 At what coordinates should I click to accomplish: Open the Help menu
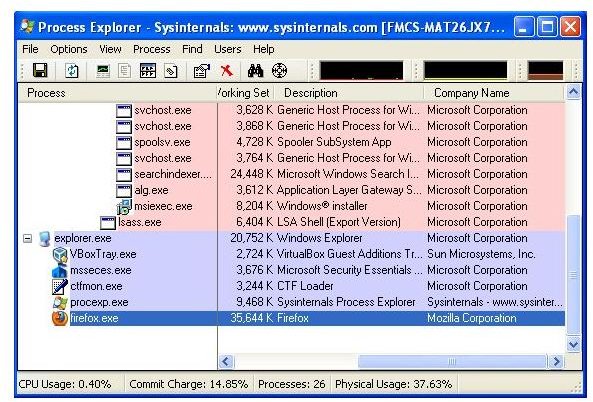click(264, 49)
